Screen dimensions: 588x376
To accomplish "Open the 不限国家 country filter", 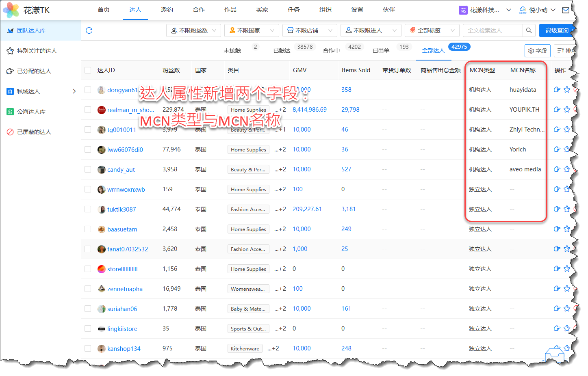I will 252,30.
